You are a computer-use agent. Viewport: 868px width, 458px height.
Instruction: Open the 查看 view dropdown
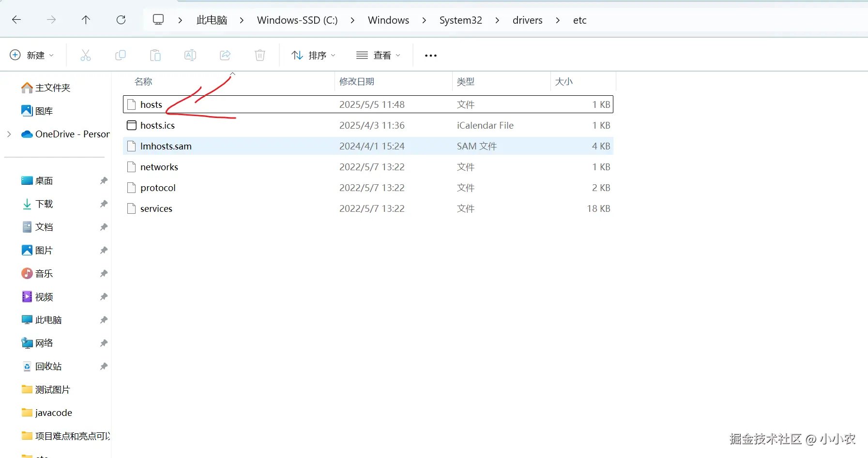[378, 55]
